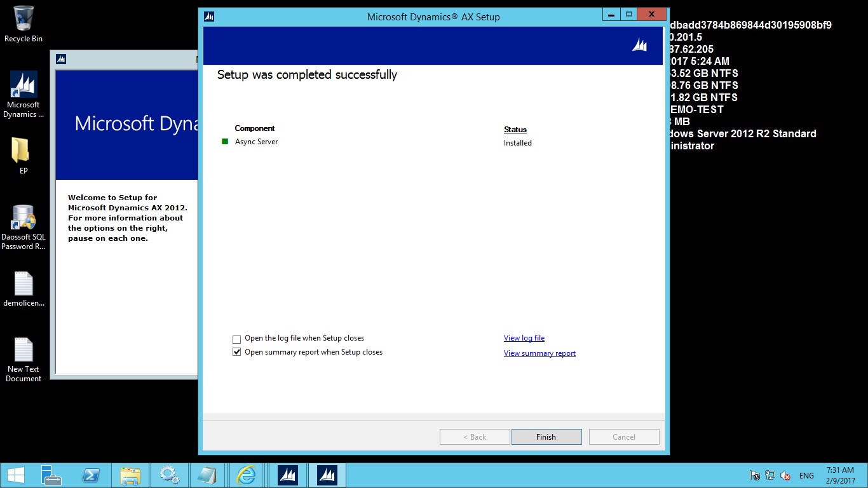868x488 pixels.
Task: Close the Dynamics AX Setup window
Action: [x=653, y=14]
